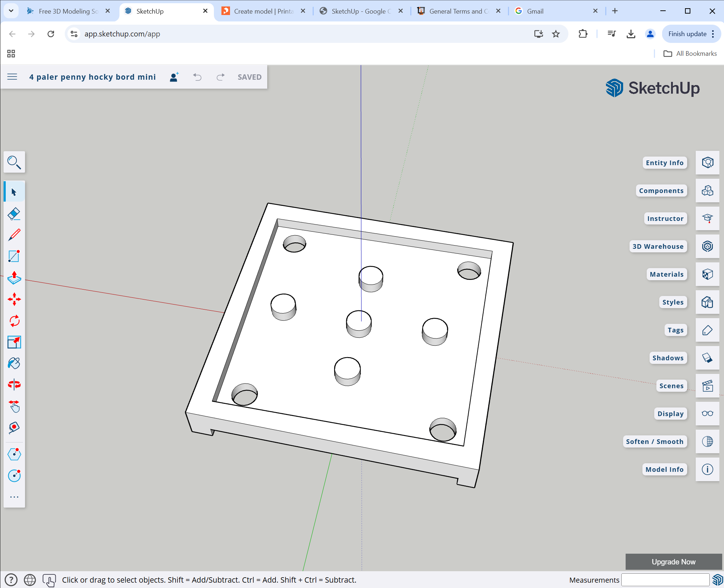The width and height of the screenshot is (724, 588).
Task: Show more tools via three dots
Action: (14, 497)
